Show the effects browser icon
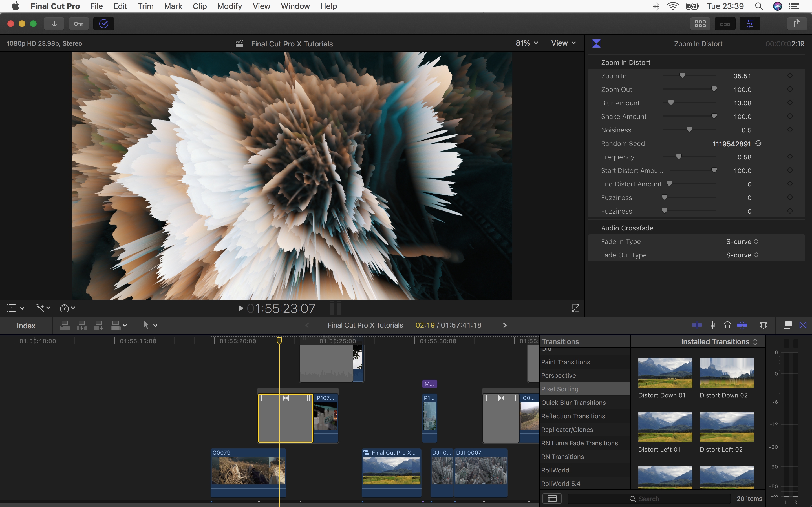The width and height of the screenshot is (812, 507). coord(787,325)
